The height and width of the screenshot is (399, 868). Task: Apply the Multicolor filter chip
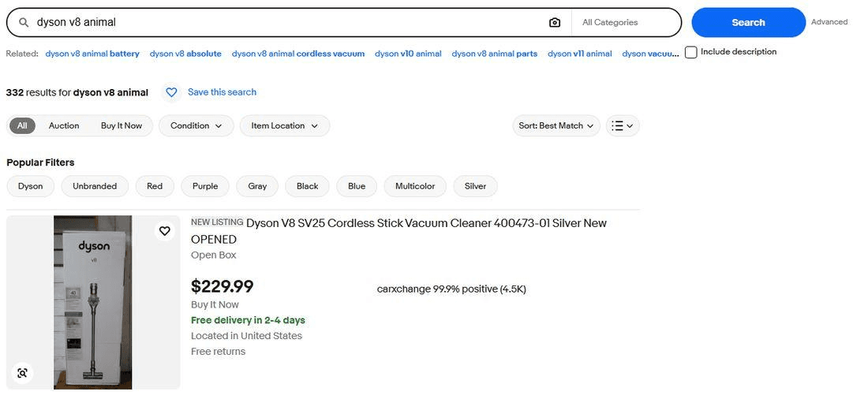coord(415,187)
